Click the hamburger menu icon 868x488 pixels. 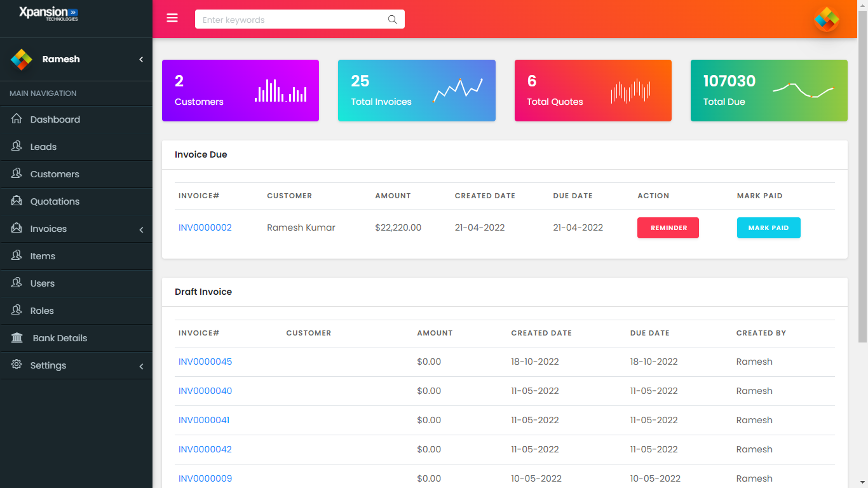click(172, 18)
